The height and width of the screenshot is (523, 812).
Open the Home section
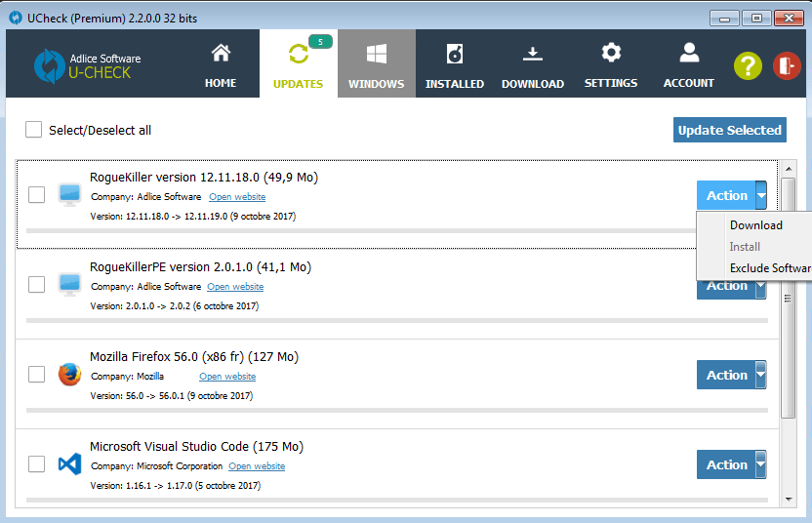pos(221,65)
